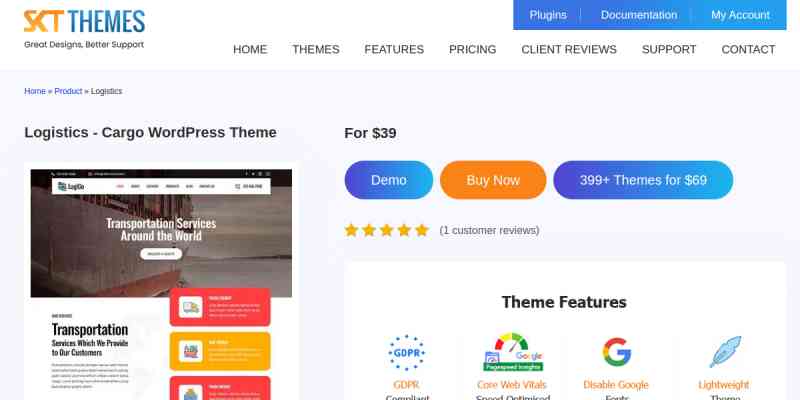Viewport: 800px width, 400px height.
Task: Click the Core Web Vitals PageSpeed icon
Action: [x=513, y=352]
